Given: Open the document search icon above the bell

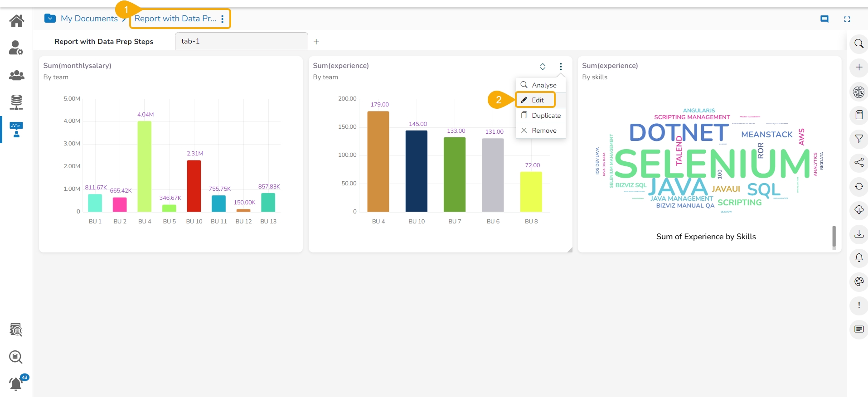Looking at the screenshot, I should pos(16,329).
